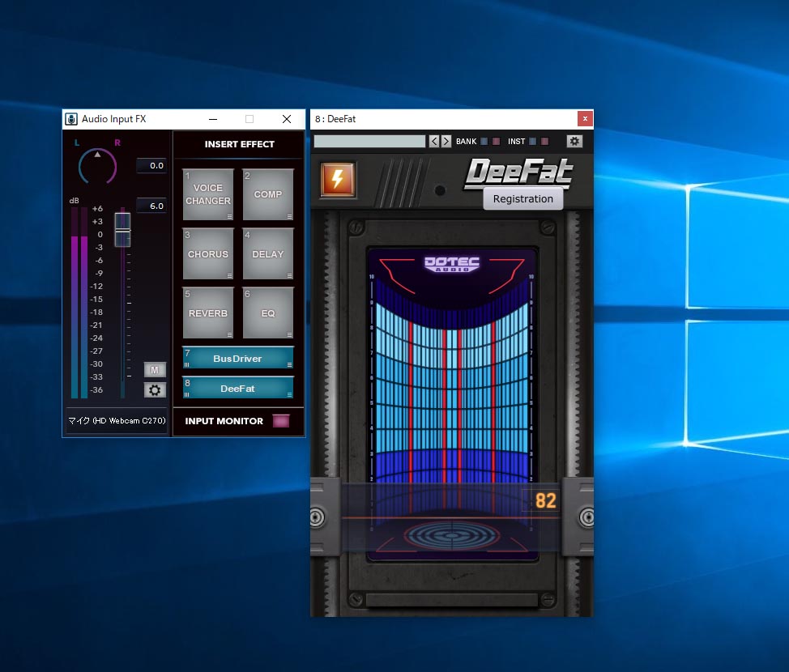Image resolution: width=789 pixels, height=672 pixels.
Task: Enable the COMP effect slot
Action: pos(267,194)
